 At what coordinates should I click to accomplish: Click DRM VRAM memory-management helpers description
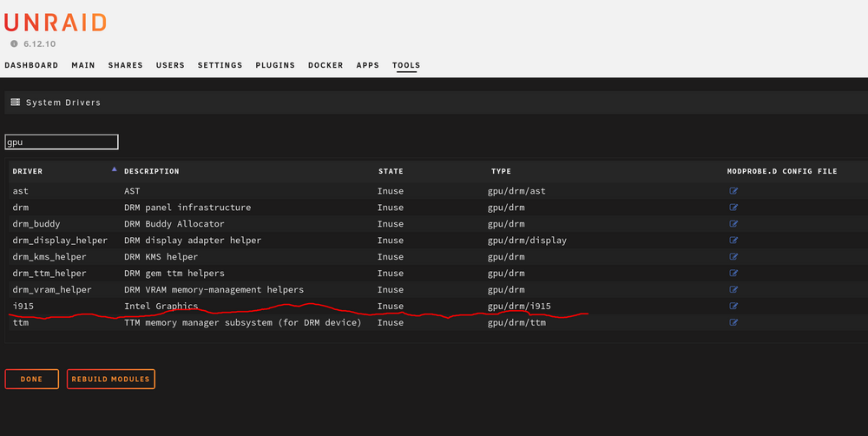coord(214,290)
